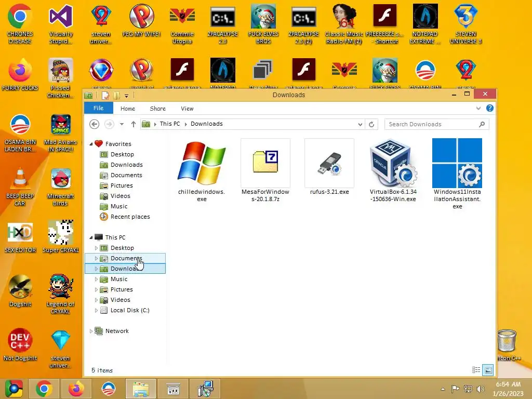532x399 pixels.
Task: Collapse the Favorites tree section
Action: (x=91, y=144)
